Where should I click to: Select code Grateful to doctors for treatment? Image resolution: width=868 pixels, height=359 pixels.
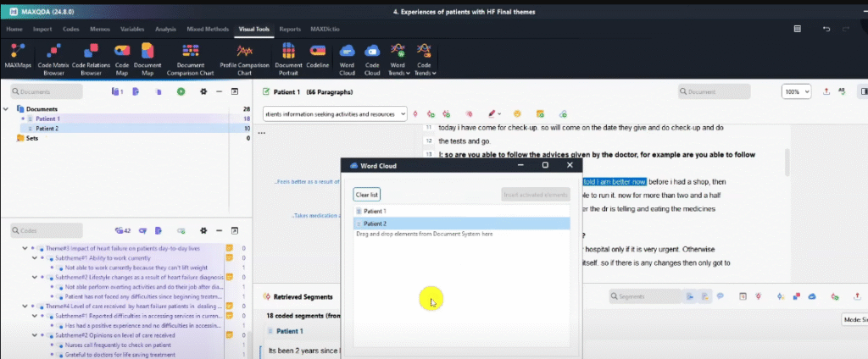coord(120,355)
